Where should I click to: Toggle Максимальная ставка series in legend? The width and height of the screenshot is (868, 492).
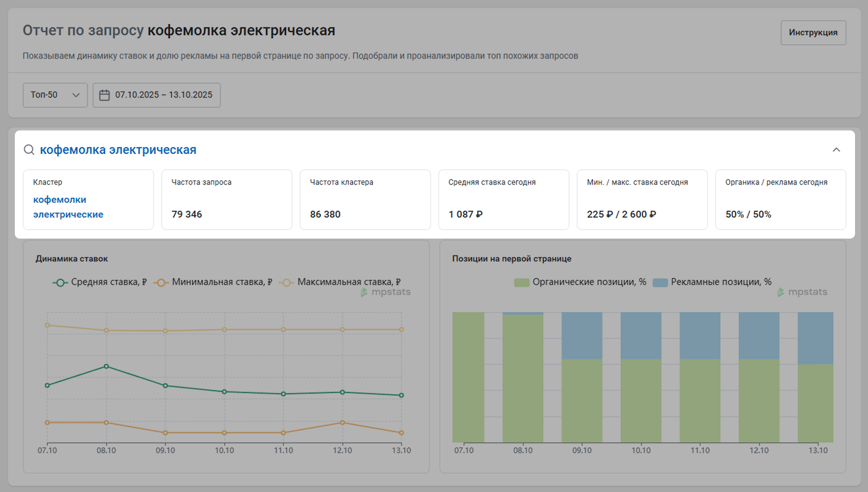tap(340, 282)
